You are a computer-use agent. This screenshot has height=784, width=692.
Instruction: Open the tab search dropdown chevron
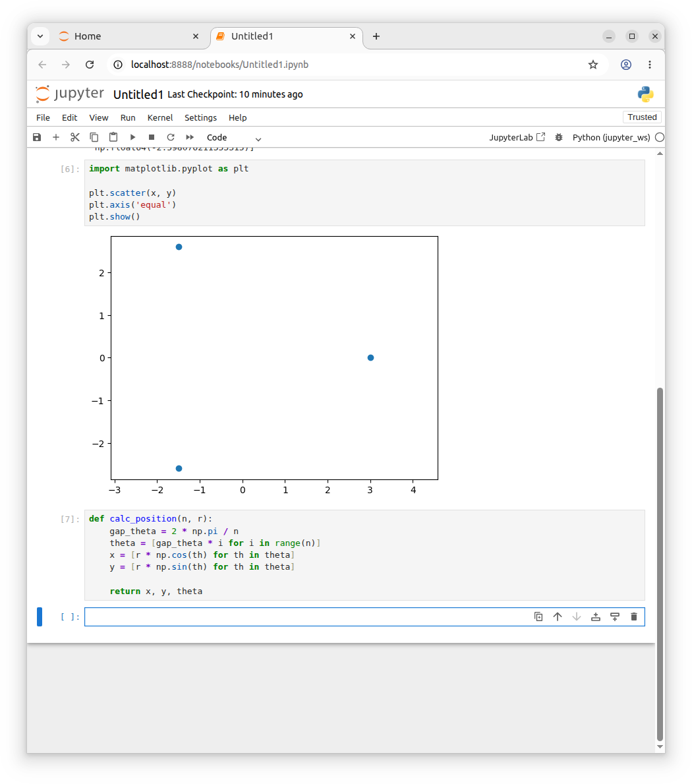(x=40, y=36)
